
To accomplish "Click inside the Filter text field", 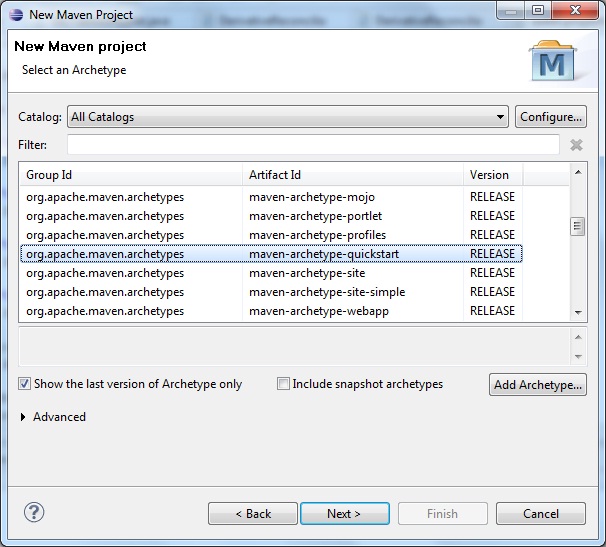I will coord(313,145).
